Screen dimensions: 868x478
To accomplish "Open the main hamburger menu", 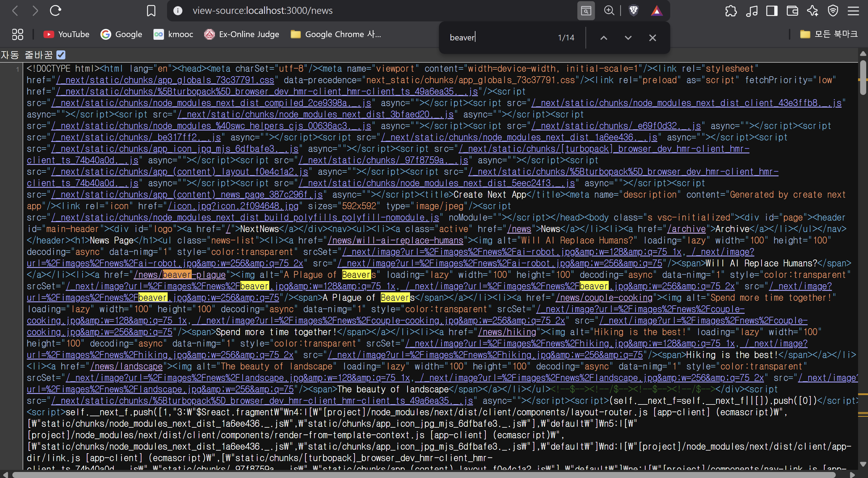I will pyautogui.click(x=853, y=11).
